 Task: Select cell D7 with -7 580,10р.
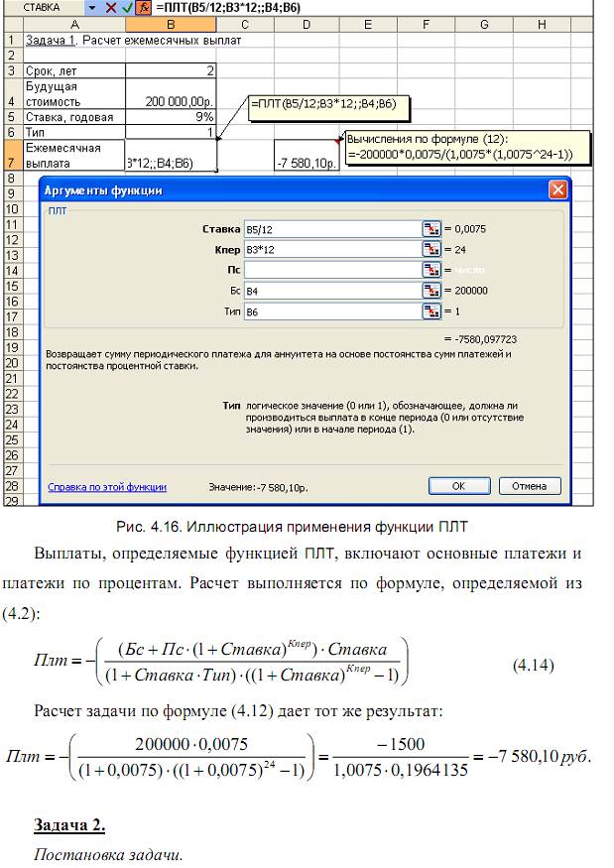[x=307, y=156]
